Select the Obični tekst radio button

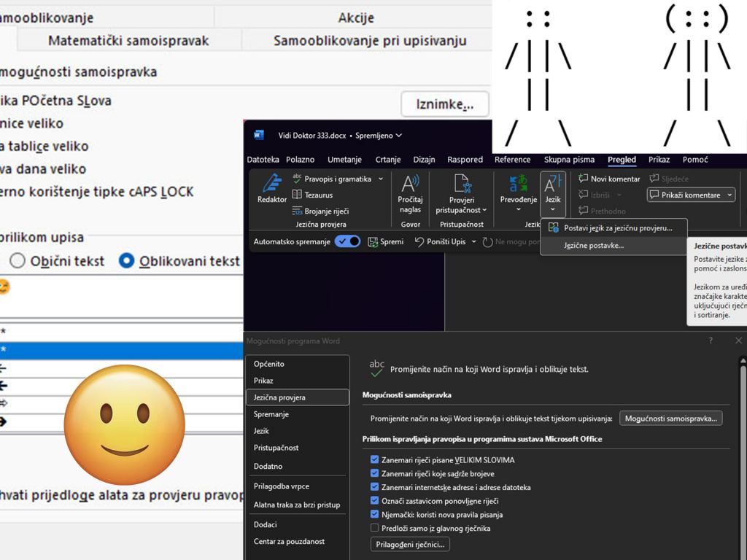[x=18, y=261]
